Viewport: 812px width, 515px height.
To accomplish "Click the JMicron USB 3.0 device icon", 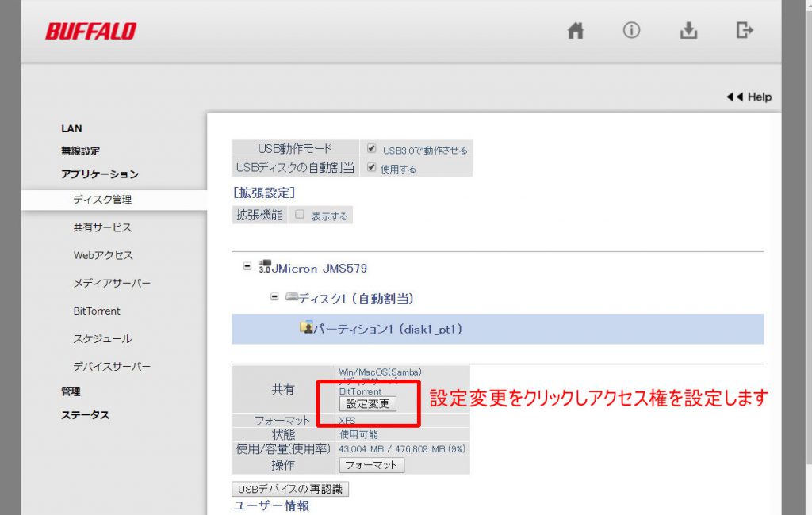I will (265, 267).
